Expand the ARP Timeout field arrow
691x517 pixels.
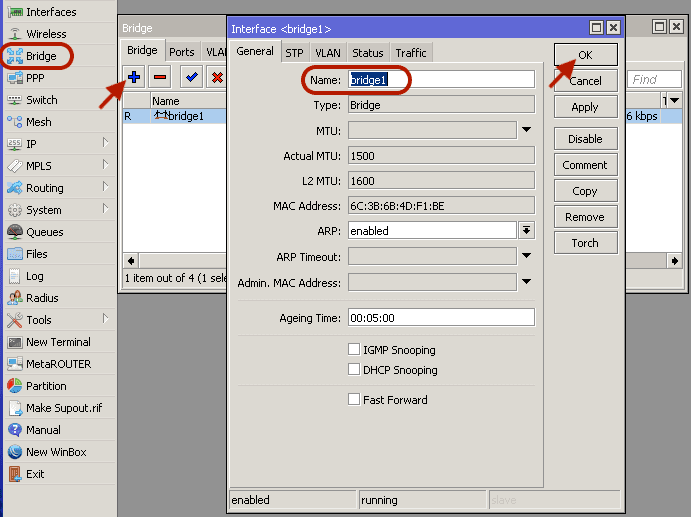[x=527, y=256]
